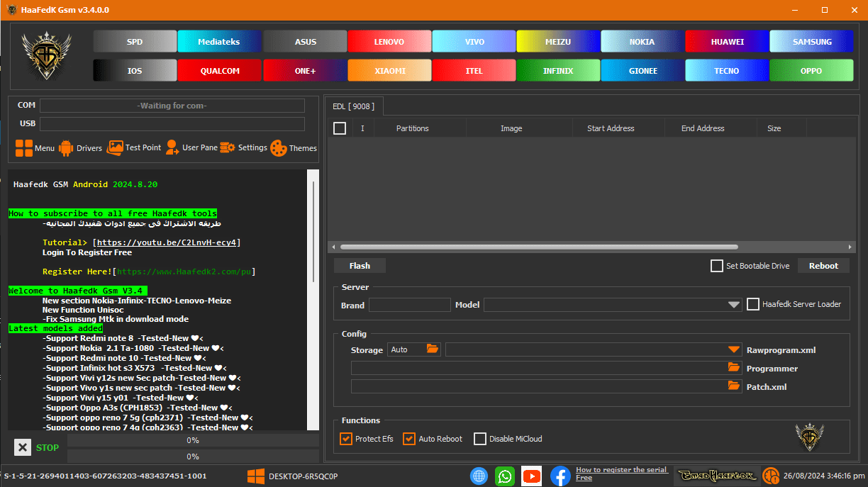Open the Rawprogram.xml dropdown
This screenshot has width=868, height=487.
(734, 349)
